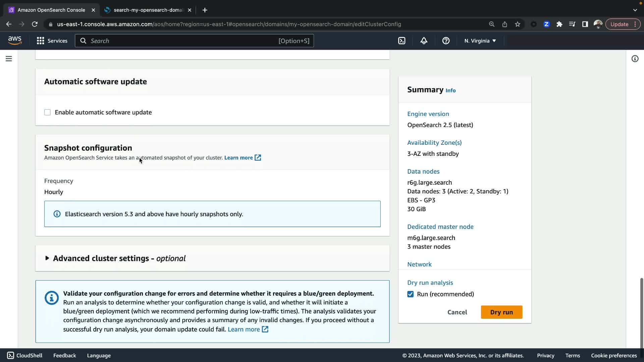Image resolution: width=644 pixels, height=362 pixels.
Task: Select the Amazon OpenSearch Console tab
Action: [51, 10]
